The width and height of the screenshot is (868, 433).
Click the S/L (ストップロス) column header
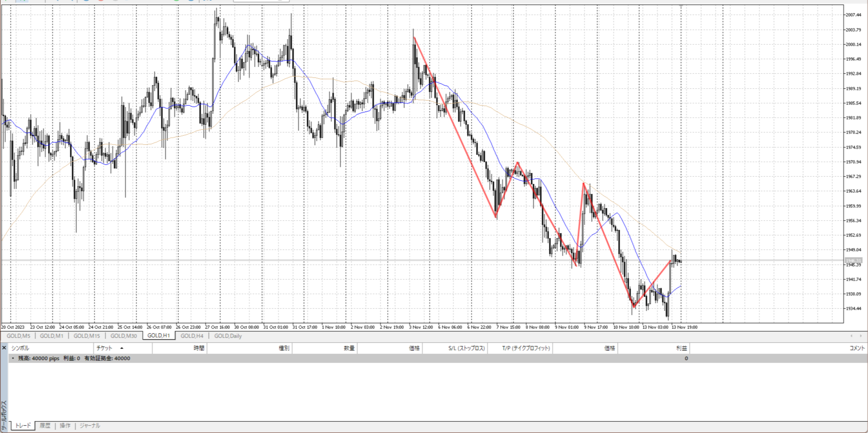tap(466, 348)
